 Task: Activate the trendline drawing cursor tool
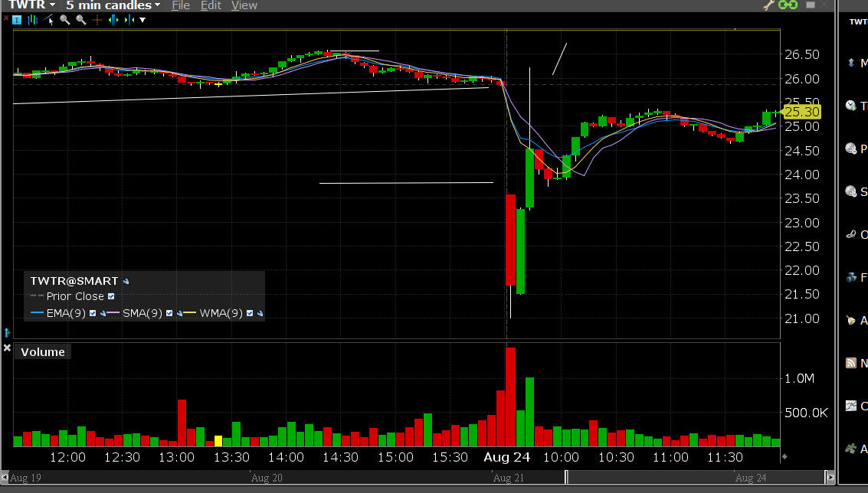point(50,20)
